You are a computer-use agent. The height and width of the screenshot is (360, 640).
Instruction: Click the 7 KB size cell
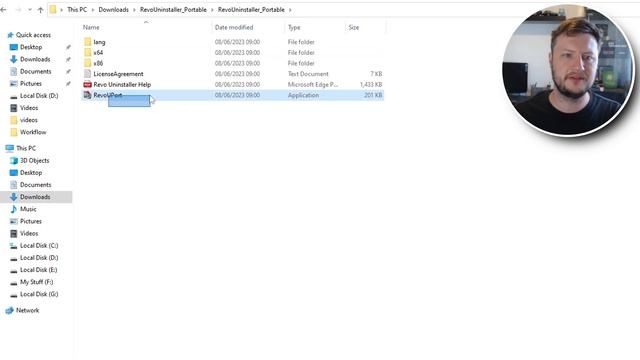[376, 74]
